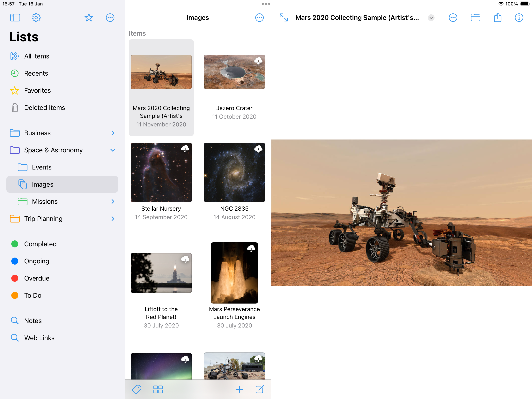Open the Web Links saved search
The image size is (532, 399).
click(x=39, y=338)
